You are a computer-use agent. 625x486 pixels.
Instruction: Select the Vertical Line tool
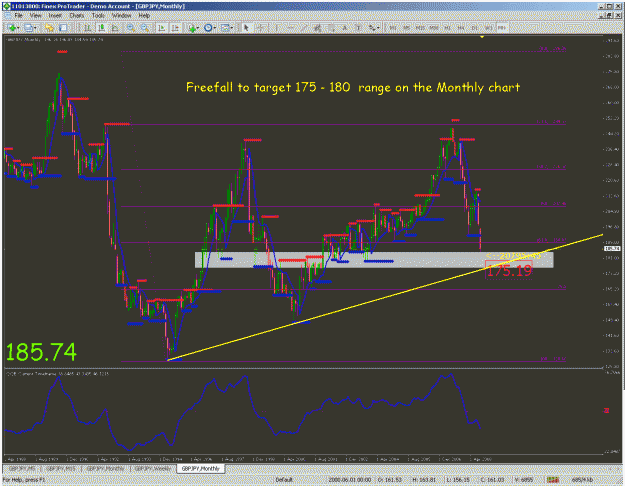point(277,28)
